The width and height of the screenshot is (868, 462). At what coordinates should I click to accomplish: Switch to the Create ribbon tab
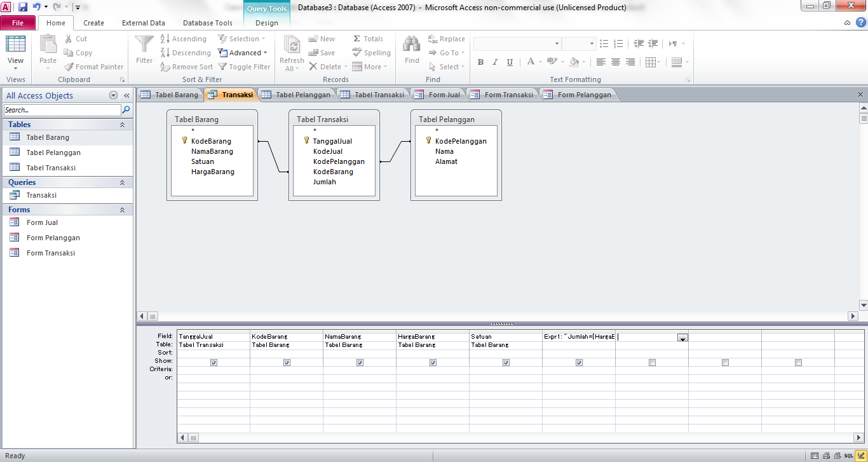tap(93, 23)
